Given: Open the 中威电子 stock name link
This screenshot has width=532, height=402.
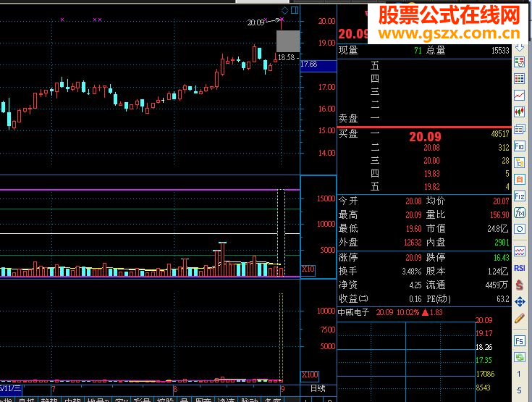Looking at the screenshot, I should click(x=353, y=312).
